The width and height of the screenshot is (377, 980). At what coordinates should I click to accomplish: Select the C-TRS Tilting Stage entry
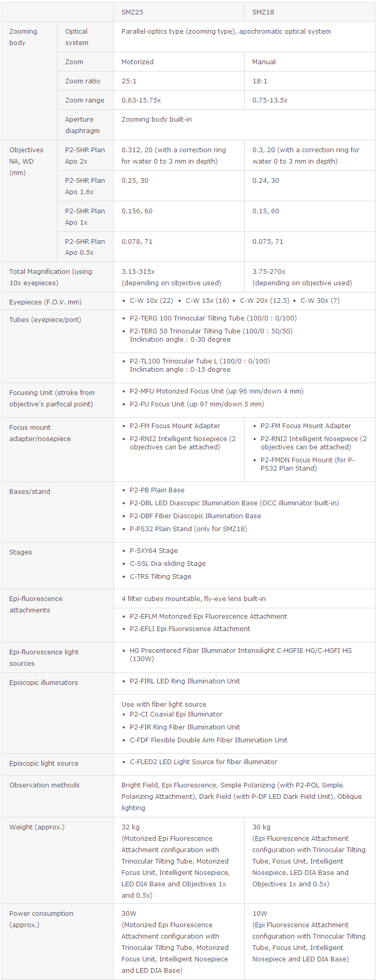tap(160, 577)
